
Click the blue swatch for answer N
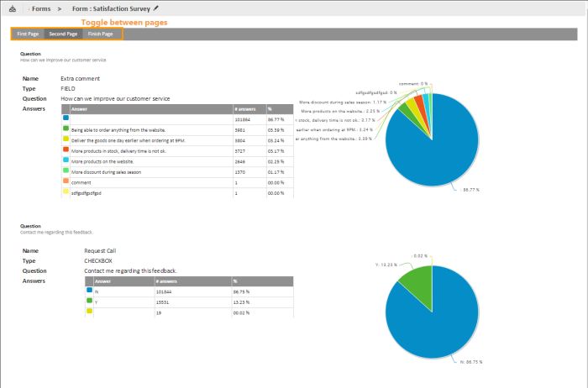89,291
